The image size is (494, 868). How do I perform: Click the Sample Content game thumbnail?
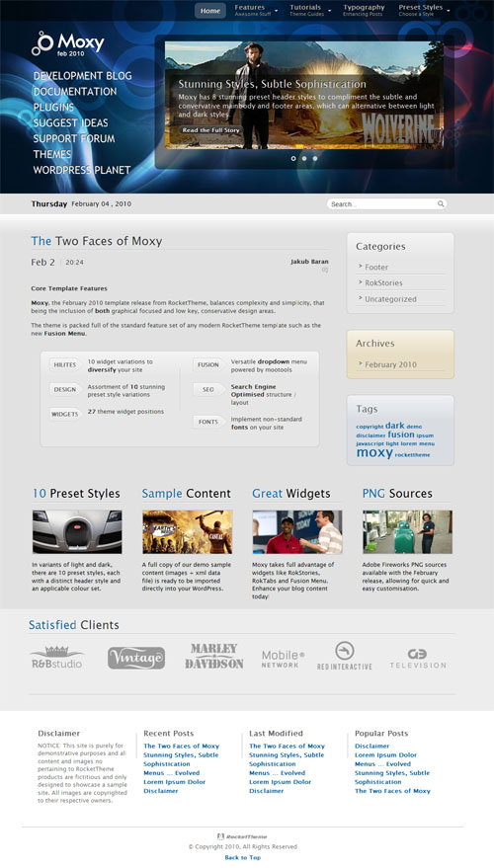187,532
